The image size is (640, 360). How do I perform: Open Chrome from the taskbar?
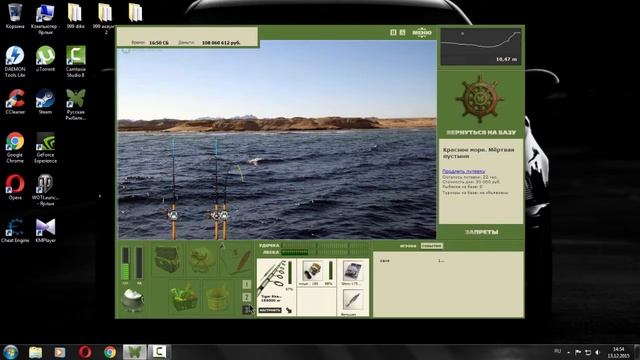point(110,352)
